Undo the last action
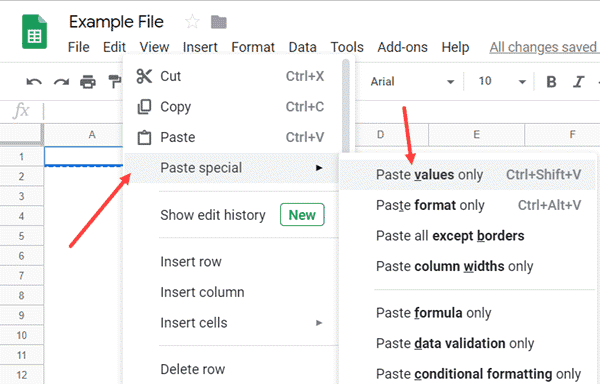Viewport: 600px width, 384px height. tap(34, 81)
